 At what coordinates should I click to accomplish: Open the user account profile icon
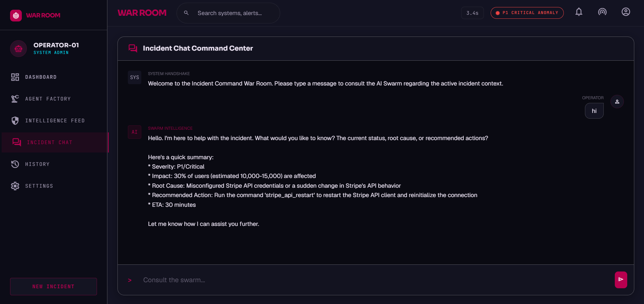[626, 12]
